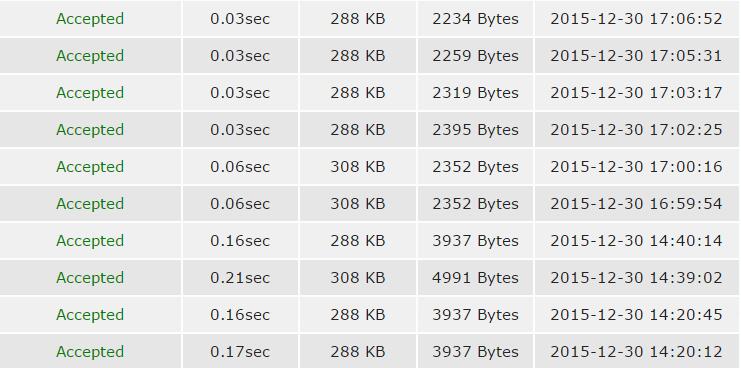
Task: Select the 2319 Bytes code size cell
Action: click(x=475, y=93)
